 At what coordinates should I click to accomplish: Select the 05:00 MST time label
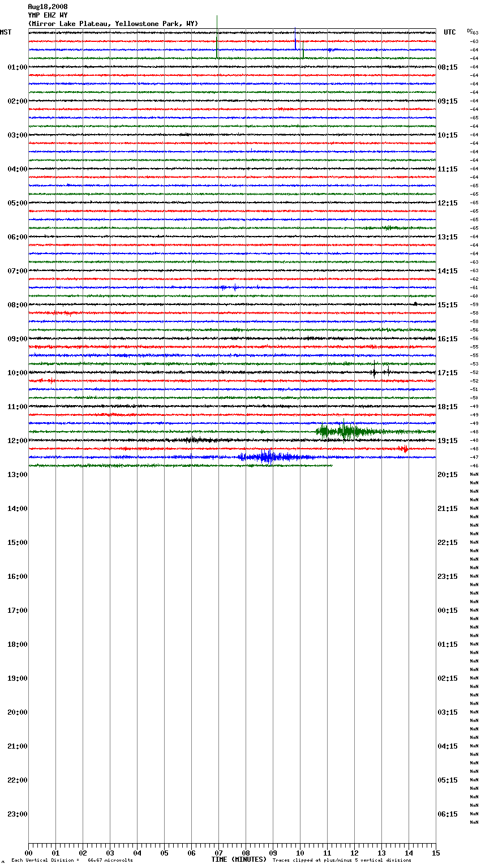18,203
